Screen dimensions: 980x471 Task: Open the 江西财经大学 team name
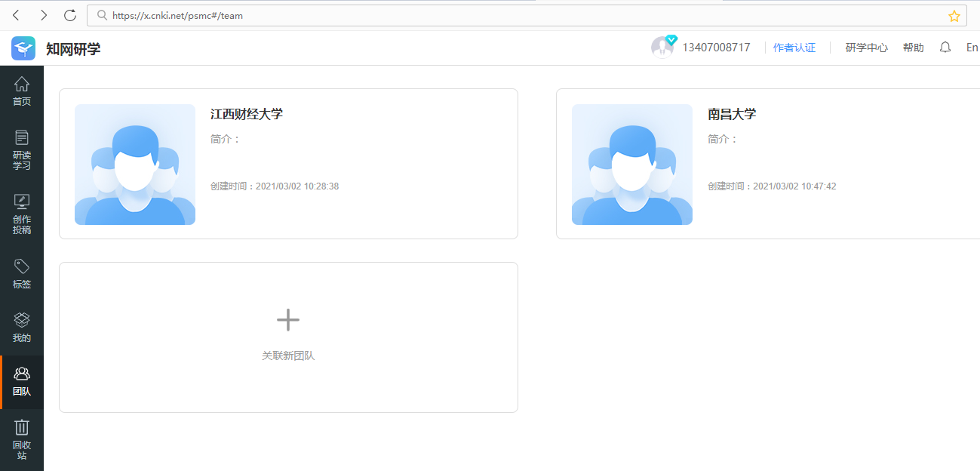[247, 114]
